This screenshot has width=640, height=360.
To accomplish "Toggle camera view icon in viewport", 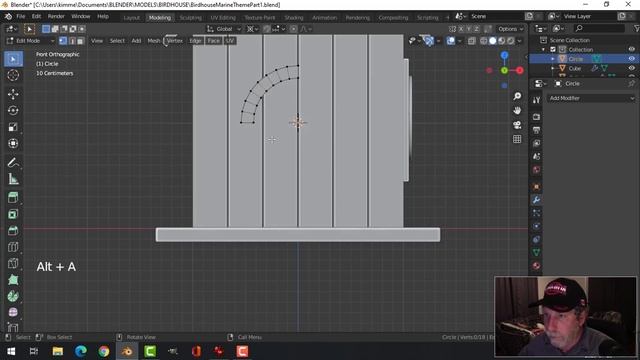I will click(517, 125).
